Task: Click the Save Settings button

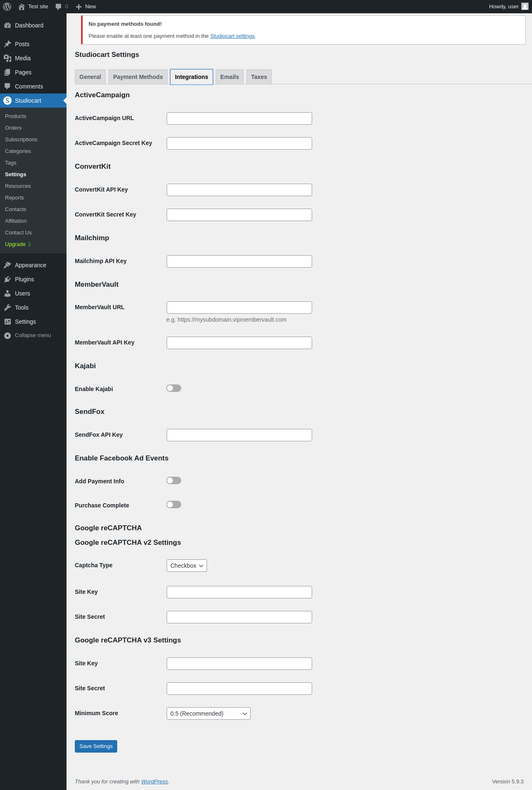Action: click(96, 746)
